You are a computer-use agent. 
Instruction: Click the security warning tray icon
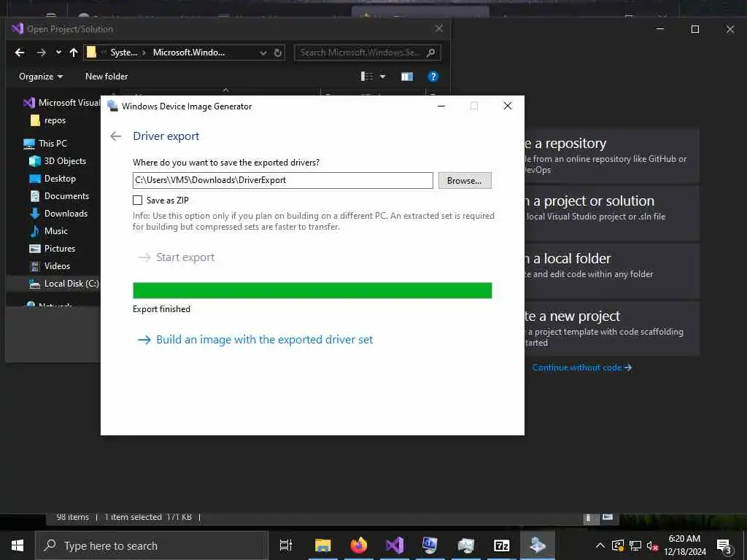coord(617,545)
